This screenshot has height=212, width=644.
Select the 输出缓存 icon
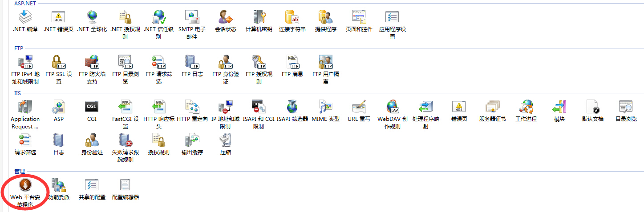[192, 140]
